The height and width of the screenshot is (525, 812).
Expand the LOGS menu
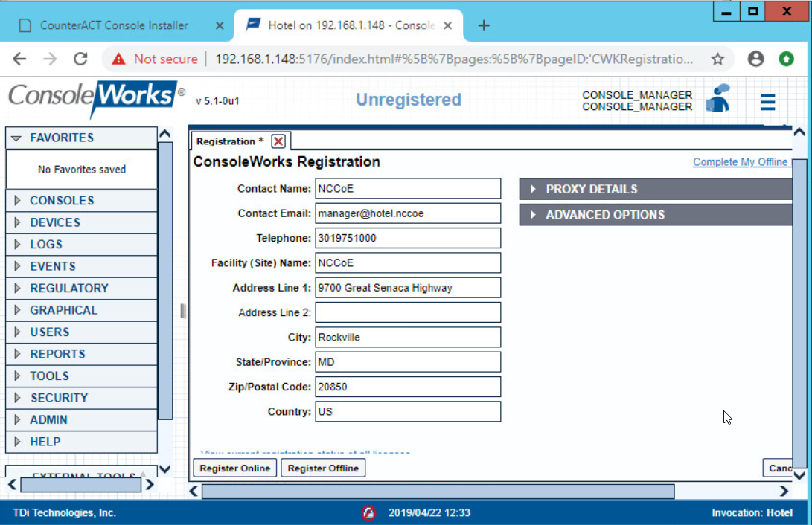81,244
